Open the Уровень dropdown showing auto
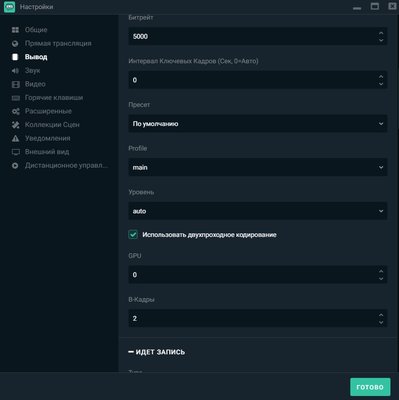The width and height of the screenshot is (399, 400). tap(258, 211)
